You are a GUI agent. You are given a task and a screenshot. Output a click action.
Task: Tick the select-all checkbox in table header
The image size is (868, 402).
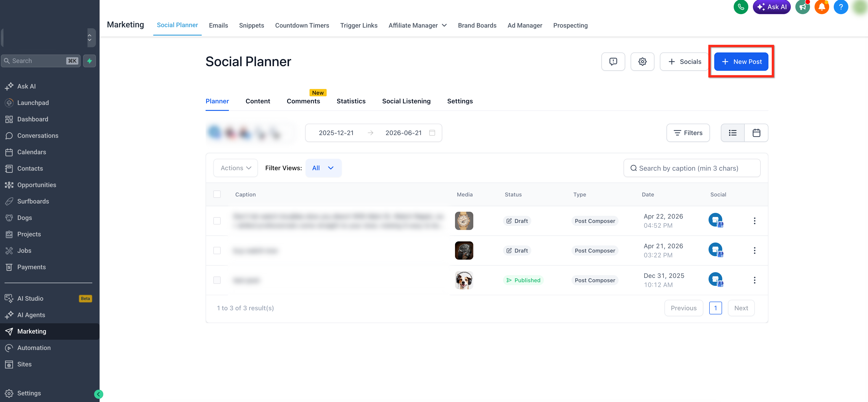(217, 194)
